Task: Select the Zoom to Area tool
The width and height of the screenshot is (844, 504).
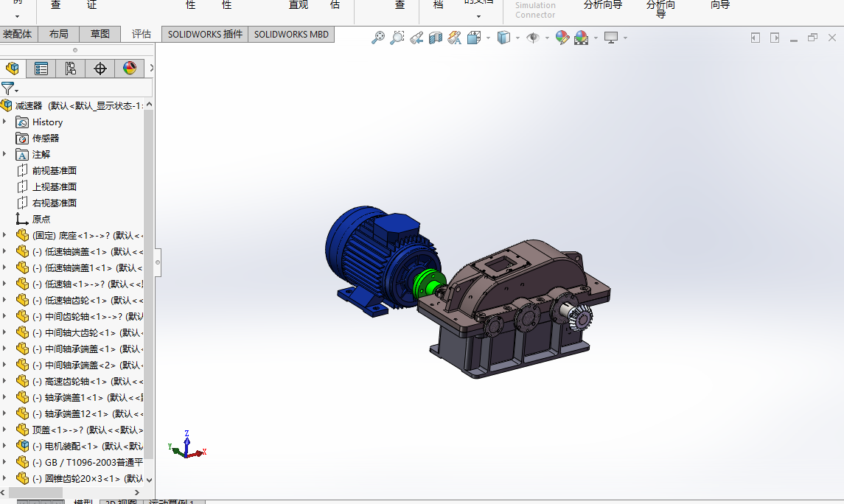Action: (x=397, y=38)
